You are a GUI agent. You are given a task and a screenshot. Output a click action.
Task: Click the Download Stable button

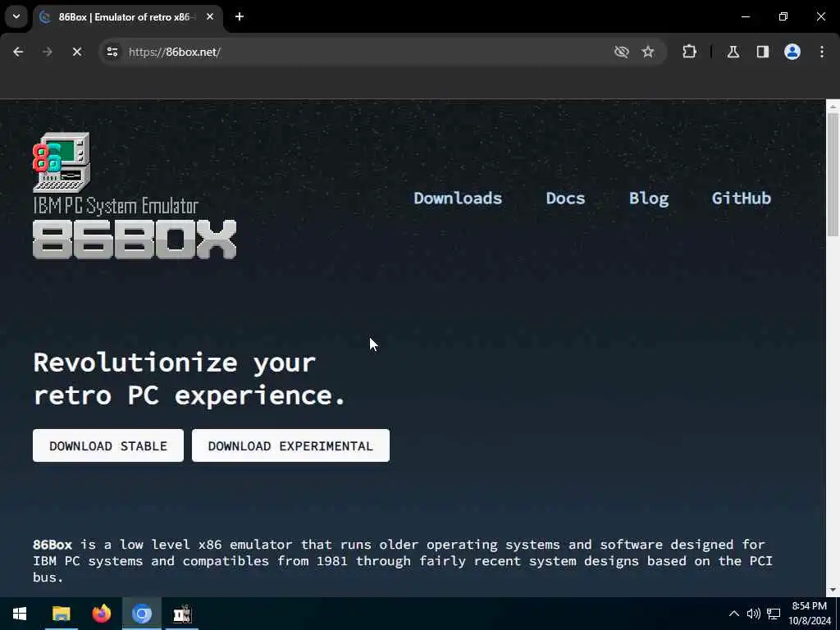[x=108, y=445]
